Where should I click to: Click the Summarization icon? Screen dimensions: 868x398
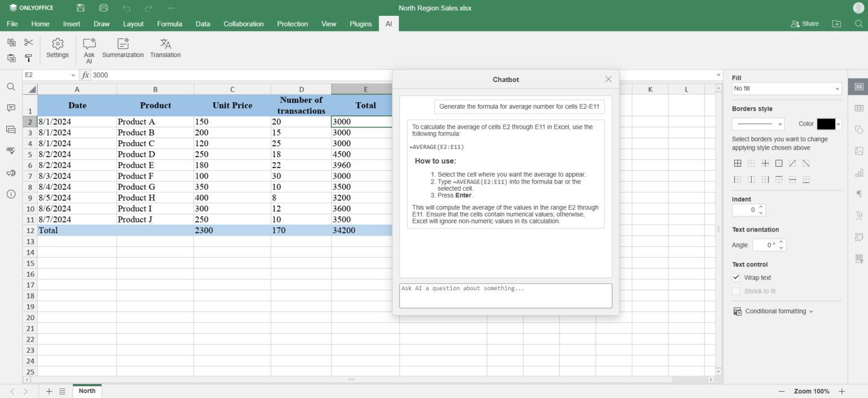pos(123,49)
